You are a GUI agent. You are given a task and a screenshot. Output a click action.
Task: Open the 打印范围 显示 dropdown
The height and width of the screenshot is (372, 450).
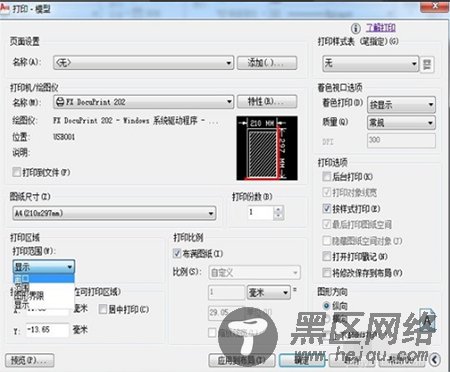[x=44, y=267]
